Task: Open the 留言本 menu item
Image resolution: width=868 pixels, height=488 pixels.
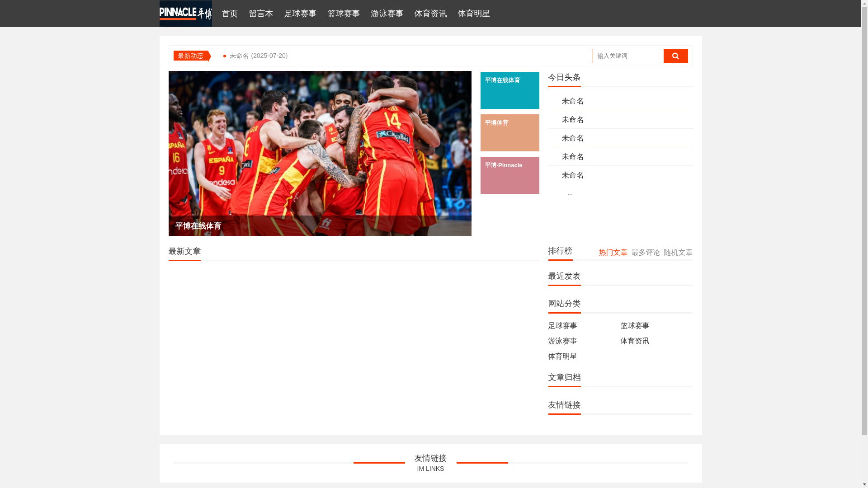Action: click(261, 14)
